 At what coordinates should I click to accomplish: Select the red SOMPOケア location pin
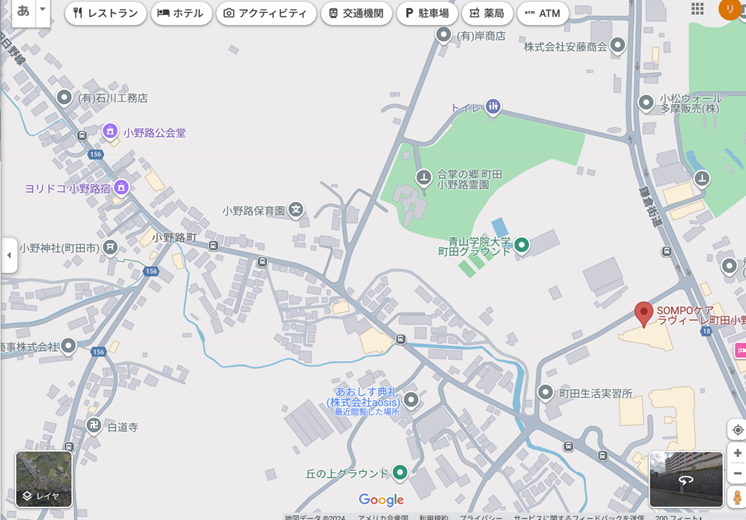[643, 314]
